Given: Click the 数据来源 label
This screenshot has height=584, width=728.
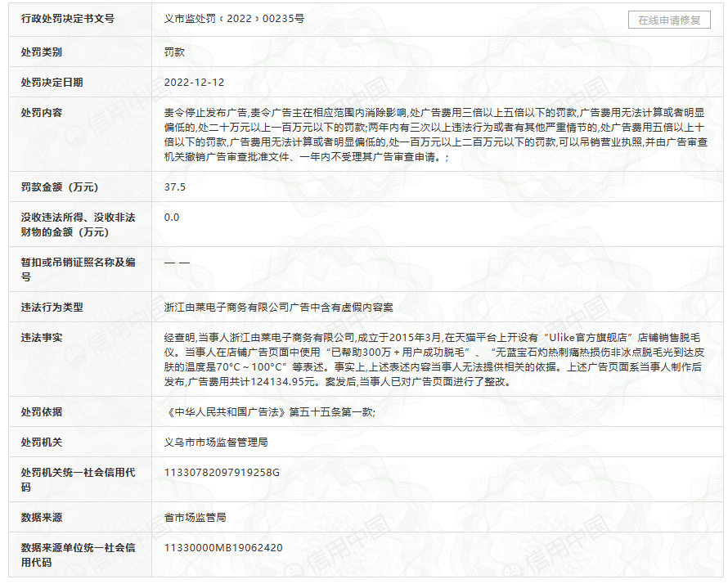Looking at the screenshot, I should [x=42, y=518].
